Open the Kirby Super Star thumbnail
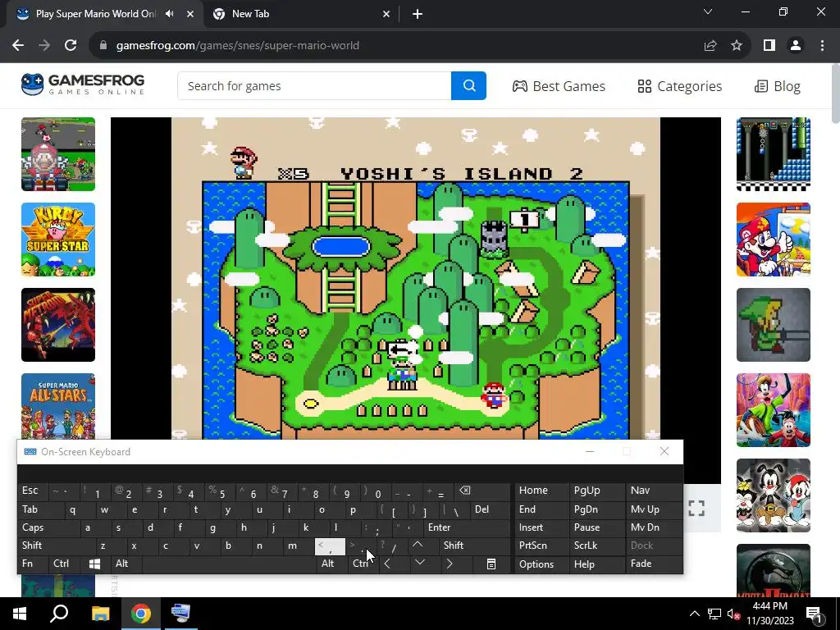Viewport: 840px width, 630px height. (58, 240)
